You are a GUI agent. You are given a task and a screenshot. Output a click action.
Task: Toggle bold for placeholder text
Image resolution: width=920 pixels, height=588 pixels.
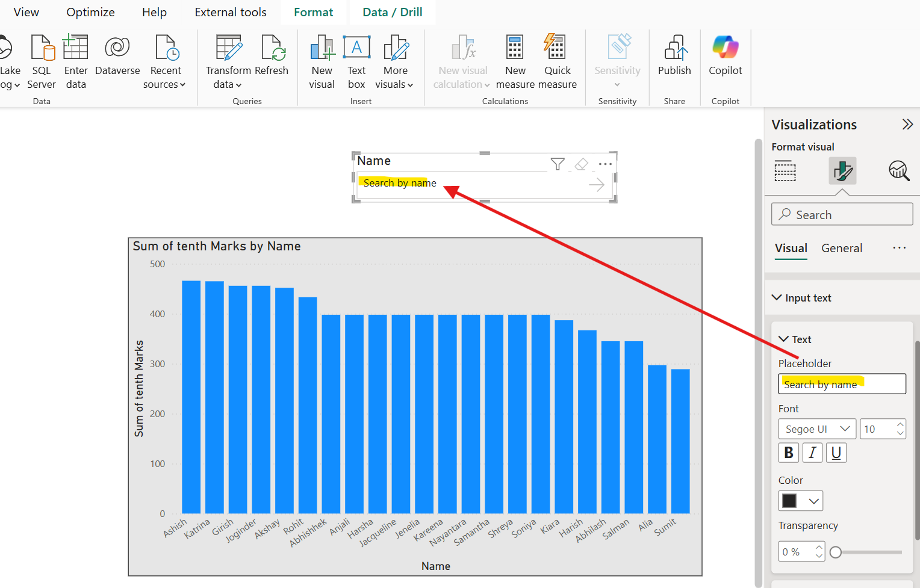pyautogui.click(x=788, y=453)
